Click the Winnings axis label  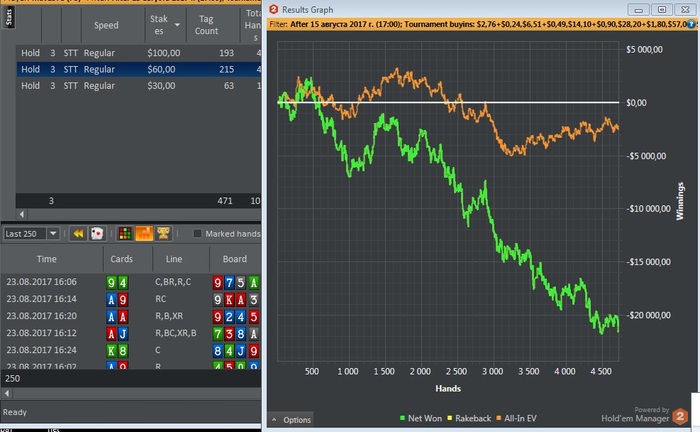click(680, 201)
